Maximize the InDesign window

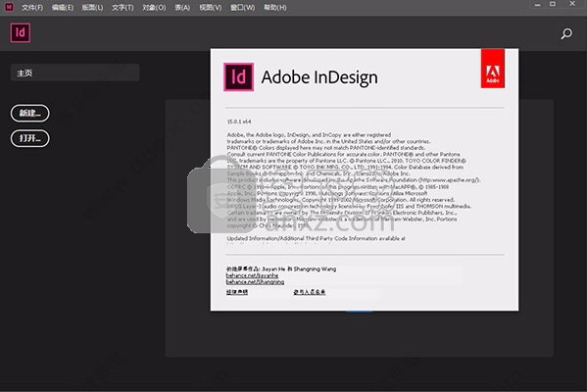click(553, 4)
